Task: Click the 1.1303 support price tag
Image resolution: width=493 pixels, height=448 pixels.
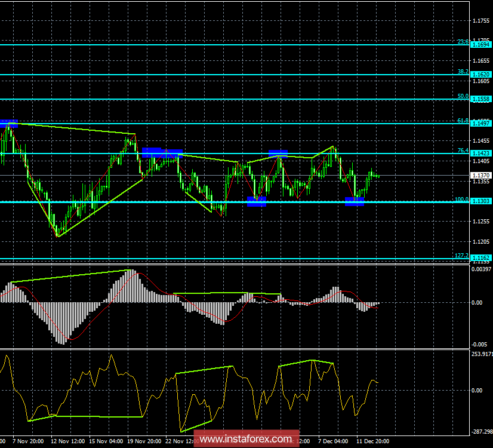Action: pos(480,201)
